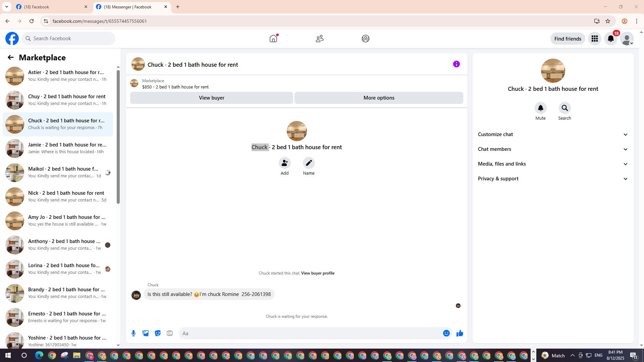Click the Add people icon
The width and height of the screenshot is (644, 362).
[284, 163]
